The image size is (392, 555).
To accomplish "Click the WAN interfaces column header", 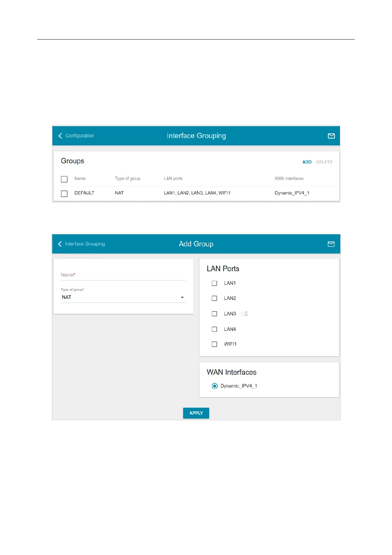I will pyautogui.click(x=289, y=178).
